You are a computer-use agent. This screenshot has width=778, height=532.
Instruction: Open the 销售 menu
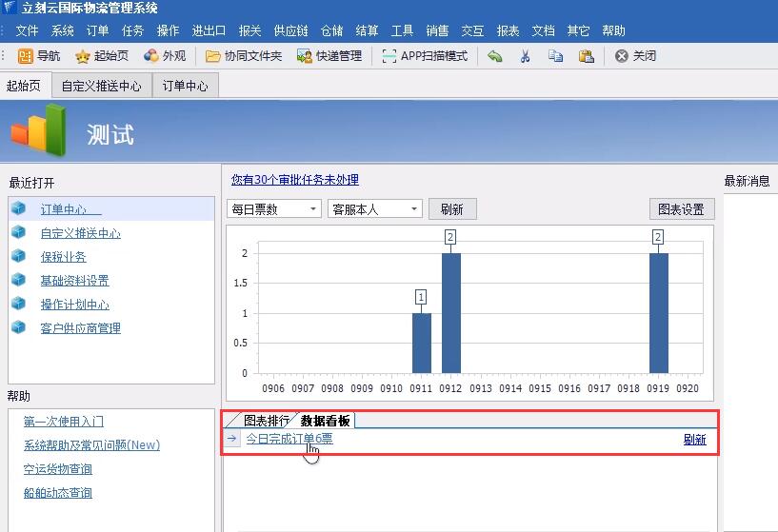point(438,30)
